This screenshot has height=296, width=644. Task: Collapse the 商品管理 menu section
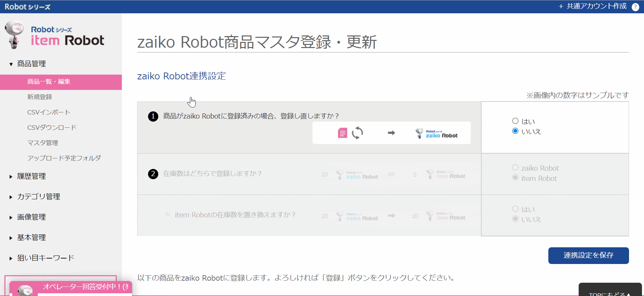pos(31,64)
